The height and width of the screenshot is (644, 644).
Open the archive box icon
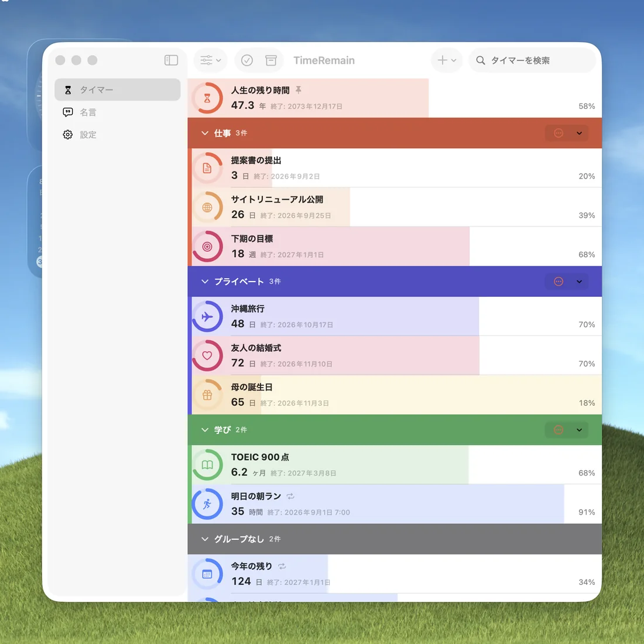[270, 60]
